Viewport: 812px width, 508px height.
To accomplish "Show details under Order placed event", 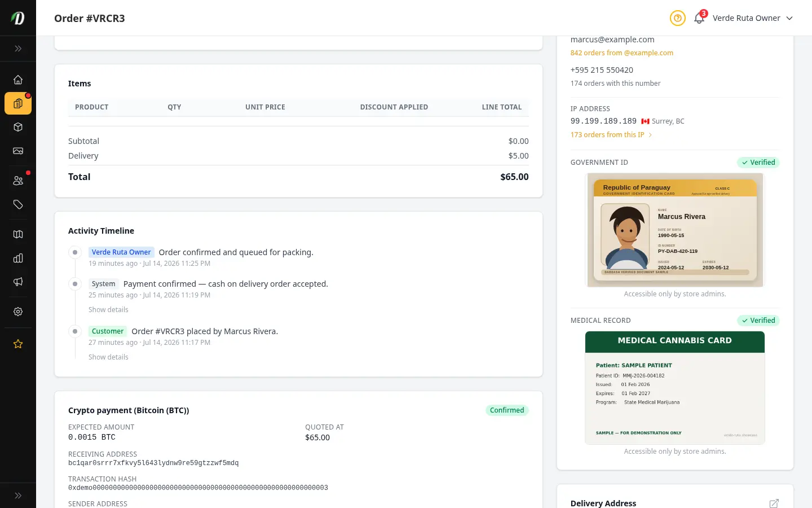I will coord(108,357).
